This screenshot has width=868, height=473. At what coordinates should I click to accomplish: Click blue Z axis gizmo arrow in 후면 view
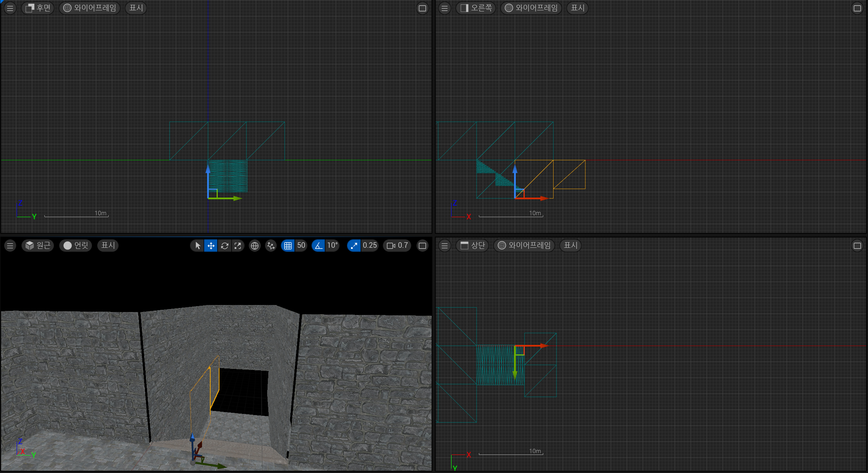208,174
